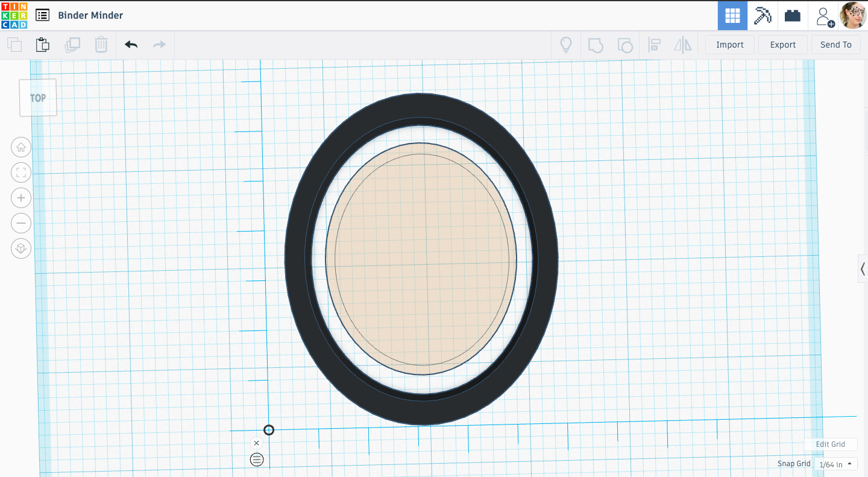The width and height of the screenshot is (868, 477).
Task: Toggle orthographic perspective cube icon
Action: click(21, 248)
